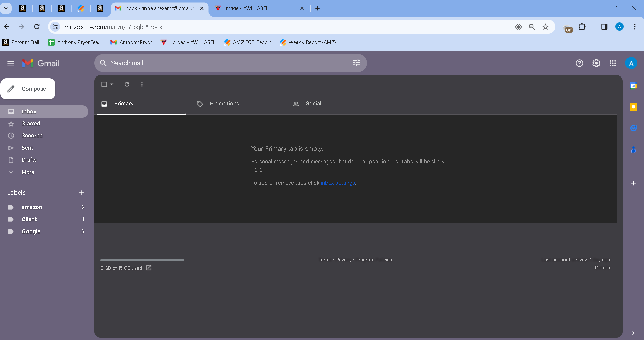Open the Sent folder
This screenshot has height=340, width=644.
click(44, 148)
